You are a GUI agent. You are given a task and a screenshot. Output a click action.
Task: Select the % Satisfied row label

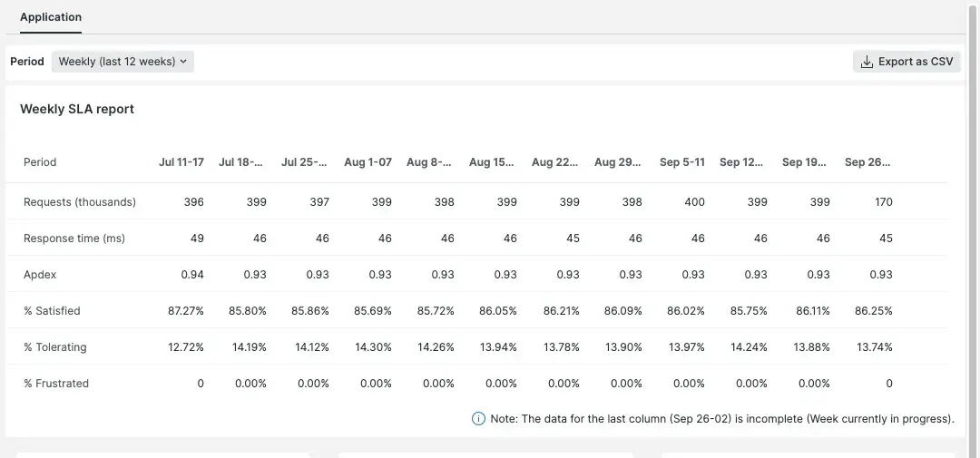tap(52, 311)
